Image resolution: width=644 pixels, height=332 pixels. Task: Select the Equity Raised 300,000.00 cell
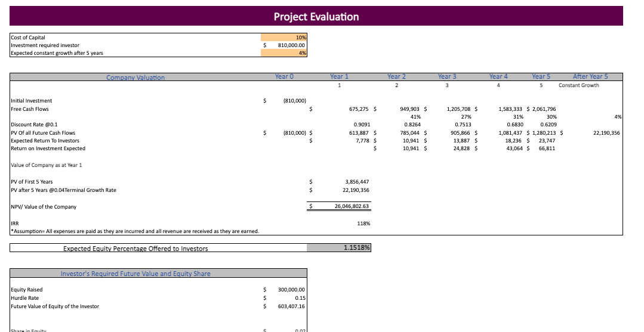coord(291,290)
